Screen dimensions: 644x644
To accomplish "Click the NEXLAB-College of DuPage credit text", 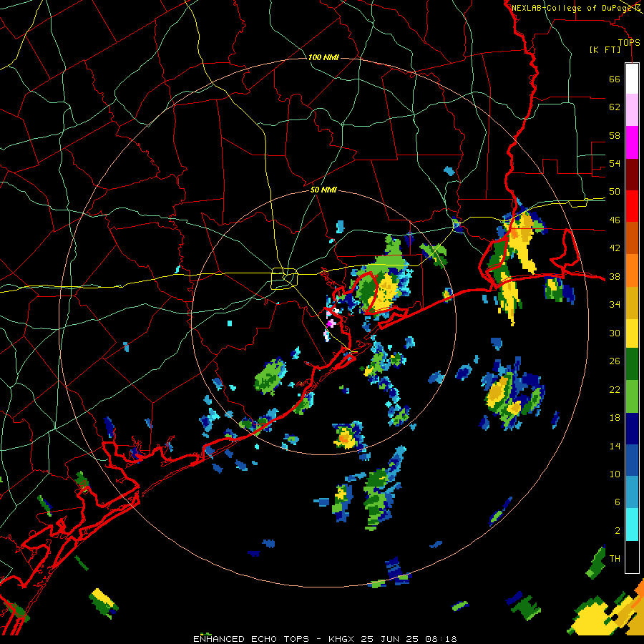I will 572,8.
